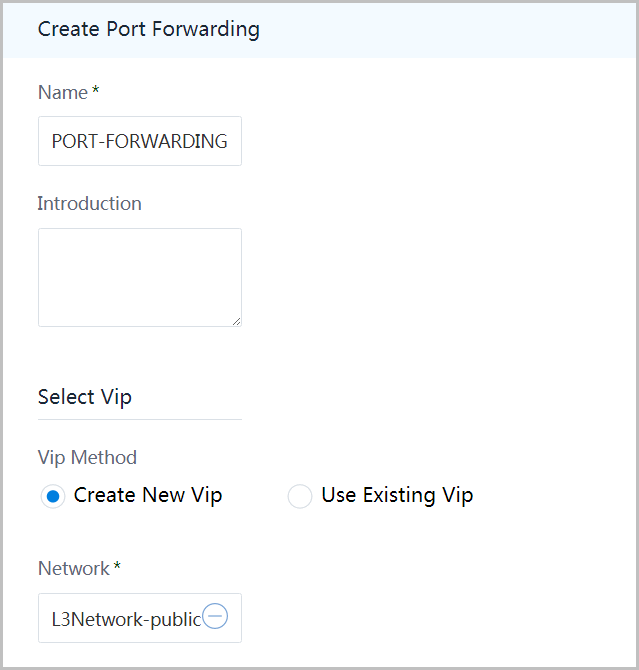Click the Vip Method label
This screenshot has width=639, height=670.
tap(87, 458)
